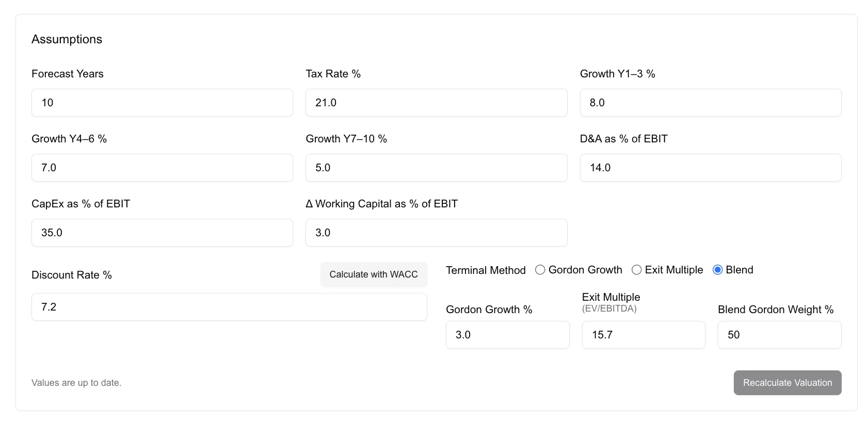Click the Values are up to date text

coord(76,383)
